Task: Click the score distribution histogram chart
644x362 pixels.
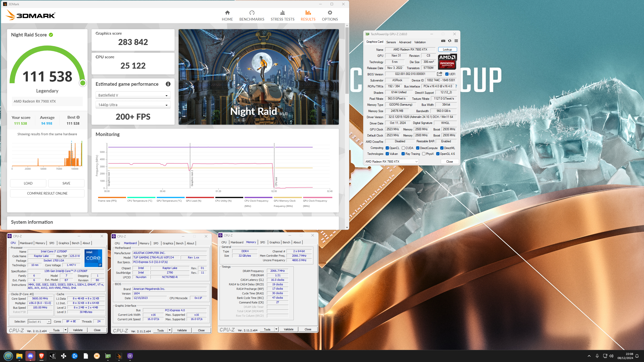Action: [47, 155]
